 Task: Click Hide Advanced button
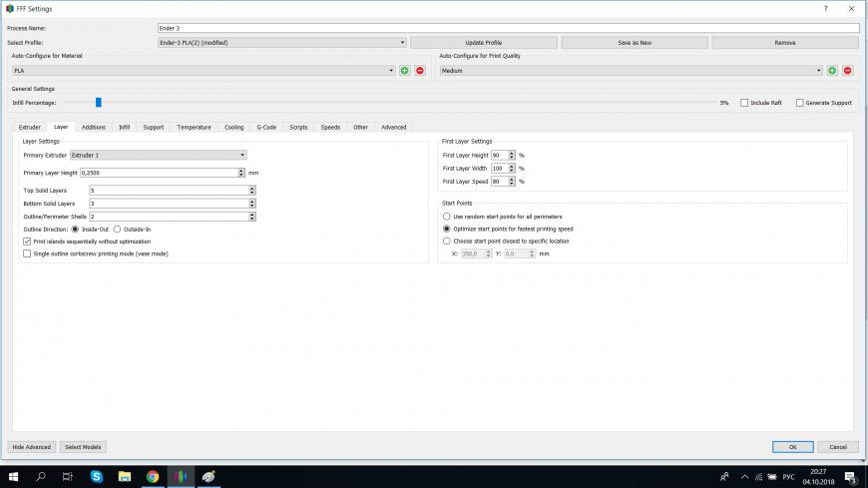[32, 447]
